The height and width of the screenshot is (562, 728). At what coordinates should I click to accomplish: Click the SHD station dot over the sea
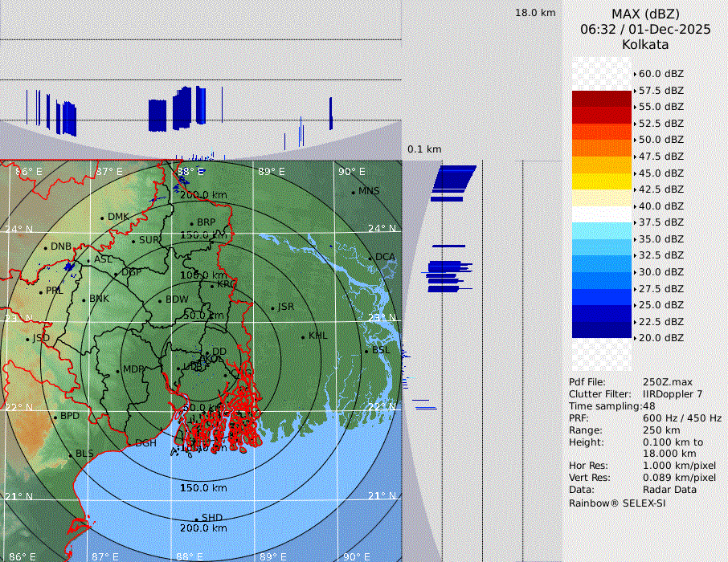(197, 519)
